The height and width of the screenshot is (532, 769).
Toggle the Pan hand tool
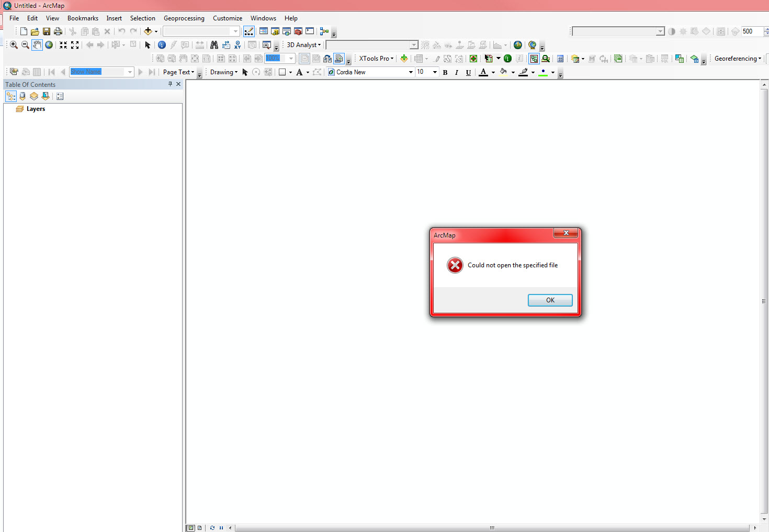click(37, 45)
